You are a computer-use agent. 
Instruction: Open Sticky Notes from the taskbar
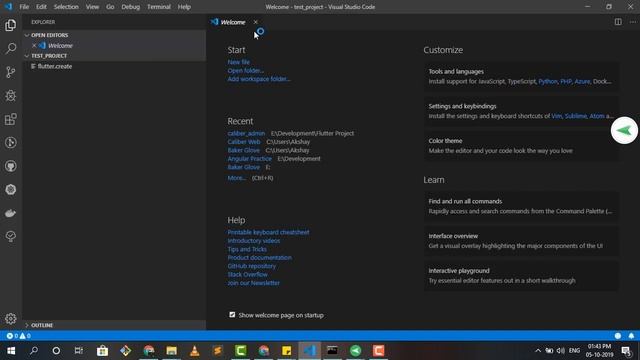point(287,351)
